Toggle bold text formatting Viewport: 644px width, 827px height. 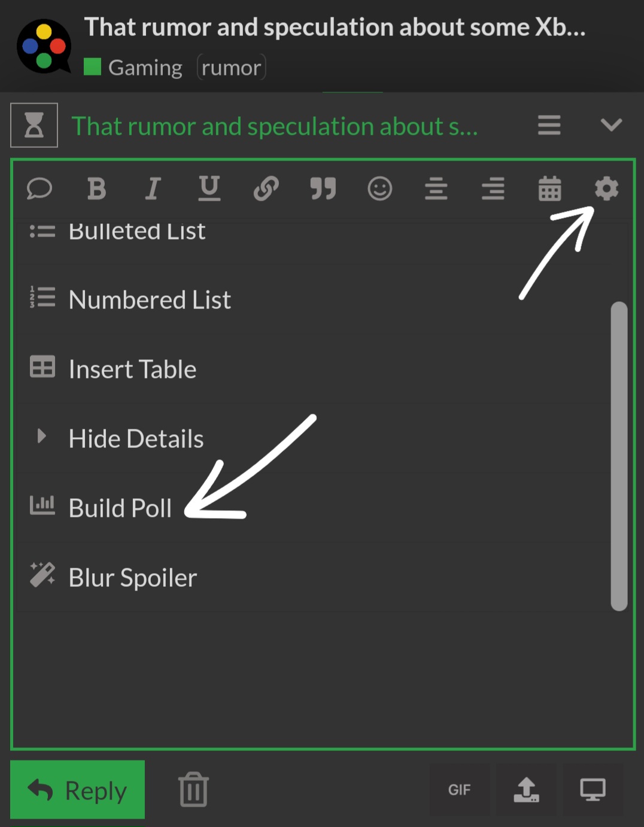pos(96,189)
